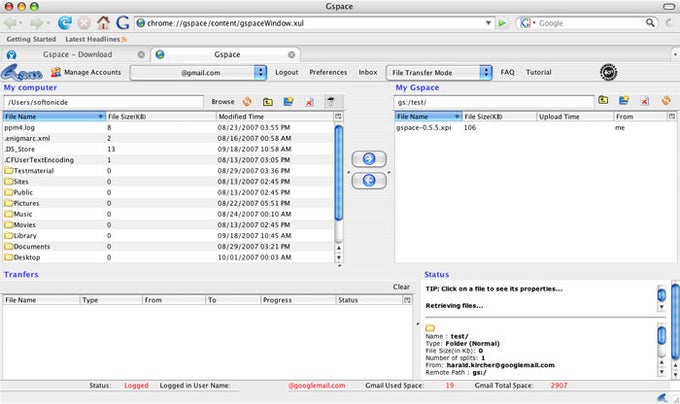Click the Browse button
680x404 pixels.
click(223, 102)
